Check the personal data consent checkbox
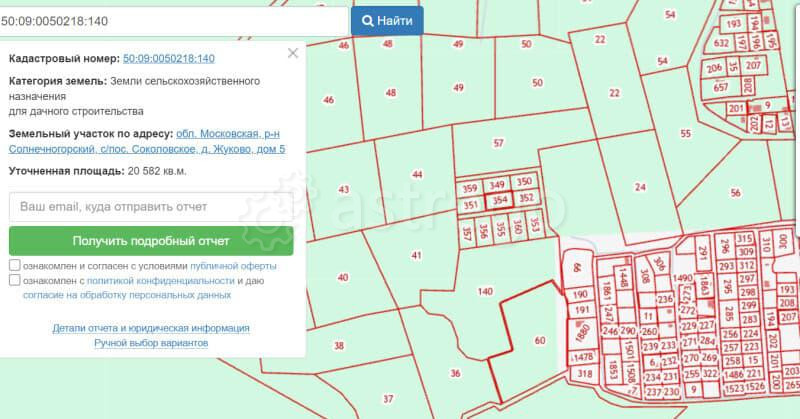800x419 pixels. [x=15, y=280]
